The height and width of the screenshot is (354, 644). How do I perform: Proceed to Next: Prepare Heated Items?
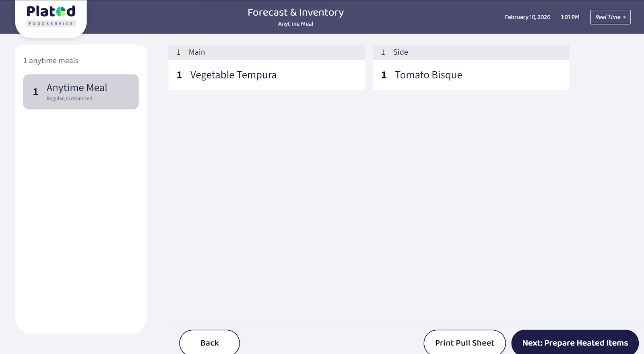[x=575, y=343]
